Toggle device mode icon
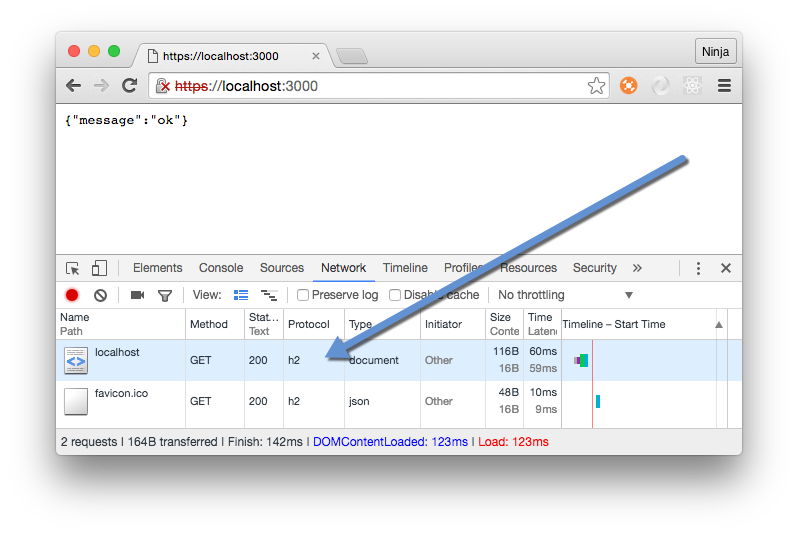The width and height of the screenshot is (798, 535). 99,268
